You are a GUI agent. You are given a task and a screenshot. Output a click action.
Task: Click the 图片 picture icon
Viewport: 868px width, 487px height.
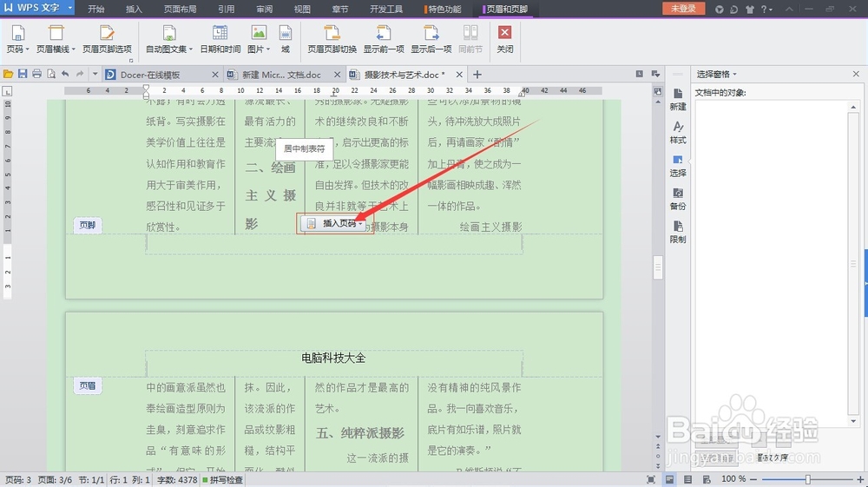click(259, 34)
